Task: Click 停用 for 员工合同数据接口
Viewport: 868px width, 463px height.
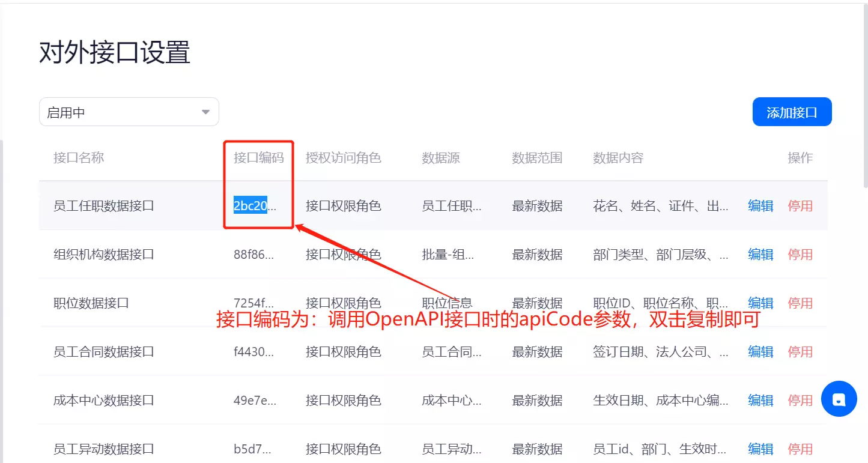Action: (800, 352)
